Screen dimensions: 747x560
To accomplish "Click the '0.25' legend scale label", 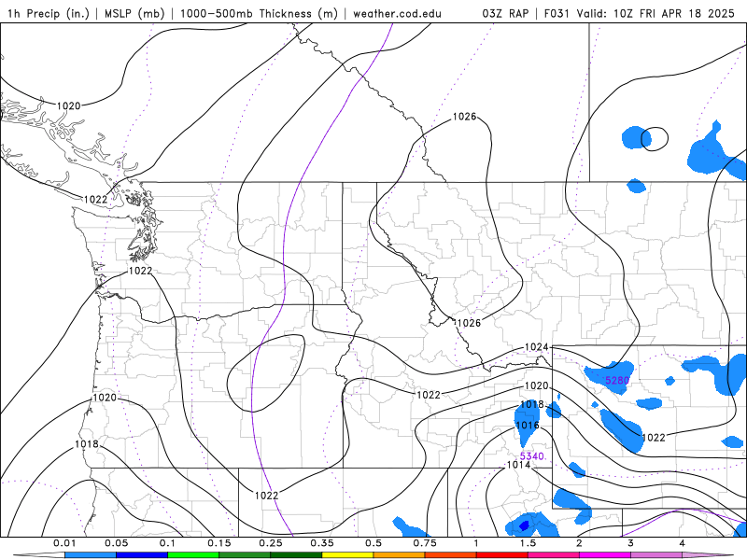I will click(271, 543).
